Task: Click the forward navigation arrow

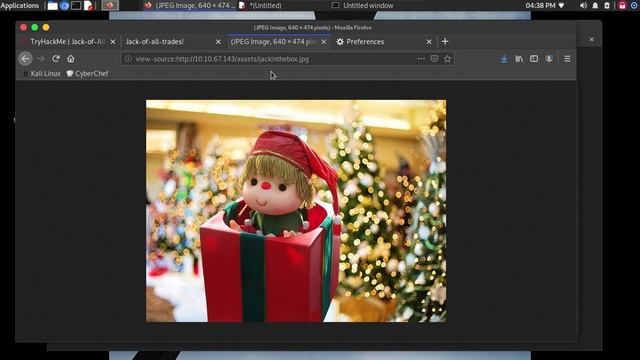Action: pyautogui.click(x=40, y=59)
